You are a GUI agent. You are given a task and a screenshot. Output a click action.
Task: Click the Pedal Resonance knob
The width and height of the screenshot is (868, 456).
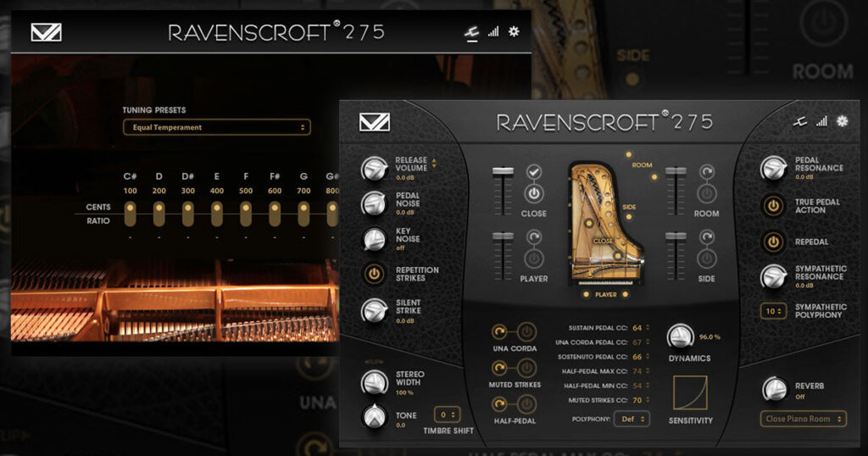coord(773,168)
